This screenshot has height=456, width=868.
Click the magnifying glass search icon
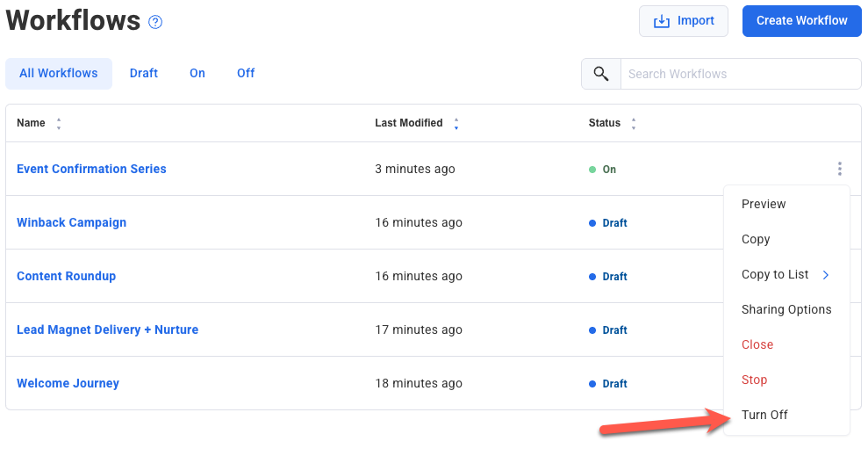click(x=601, y=74)
